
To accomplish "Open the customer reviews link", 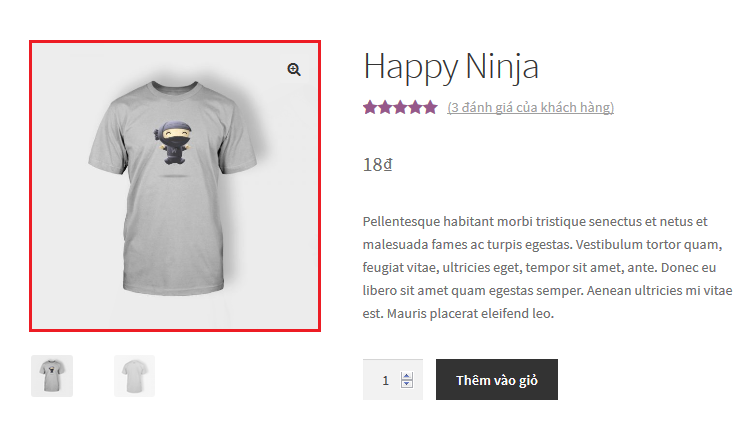I will (x=530, y=107).
